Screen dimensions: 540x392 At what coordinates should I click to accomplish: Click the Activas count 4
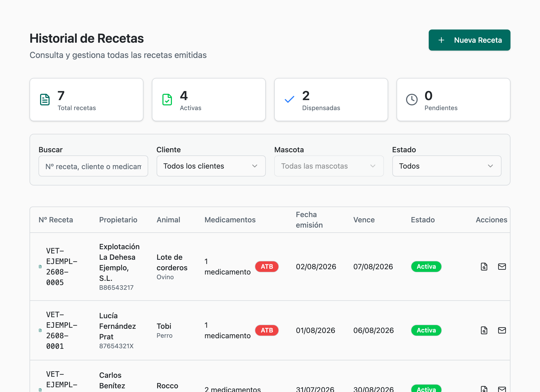tap(184, 96)
